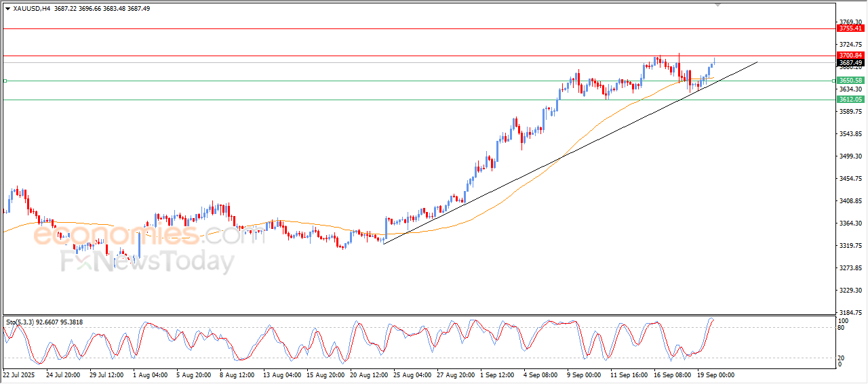Image resolution: width=868 pixels, height=384 pixels.
Task: Click the 3319.75 price scale value
Action: (x=850, y=246)
